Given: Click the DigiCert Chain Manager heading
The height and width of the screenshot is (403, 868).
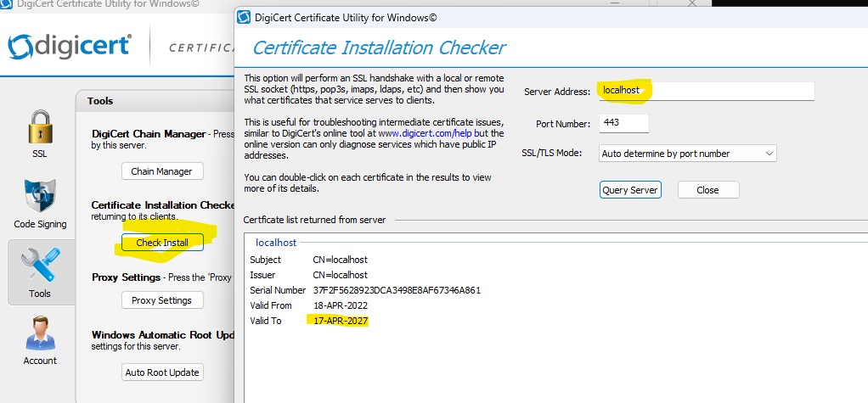Looking at the screenshot, I should tap(149, 134).
